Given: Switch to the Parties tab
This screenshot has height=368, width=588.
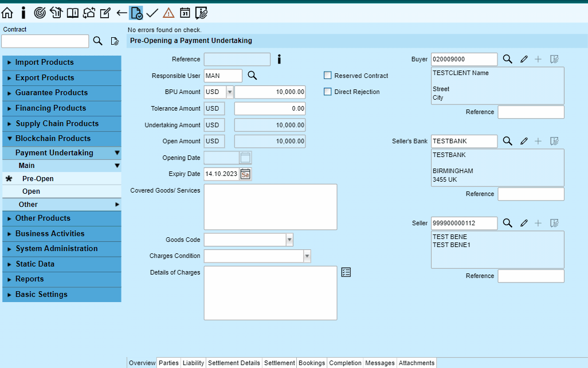Looking at the screenshot, I should (x=168, y=363).
